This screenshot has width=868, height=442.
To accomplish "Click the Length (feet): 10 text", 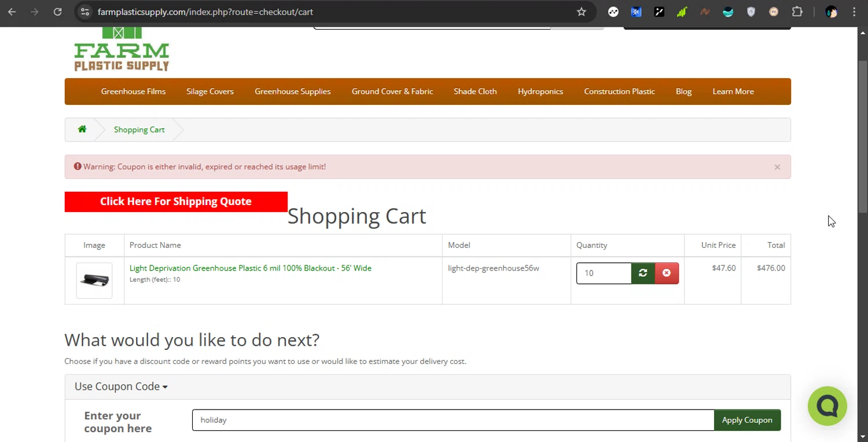I will tap(155, 279).
